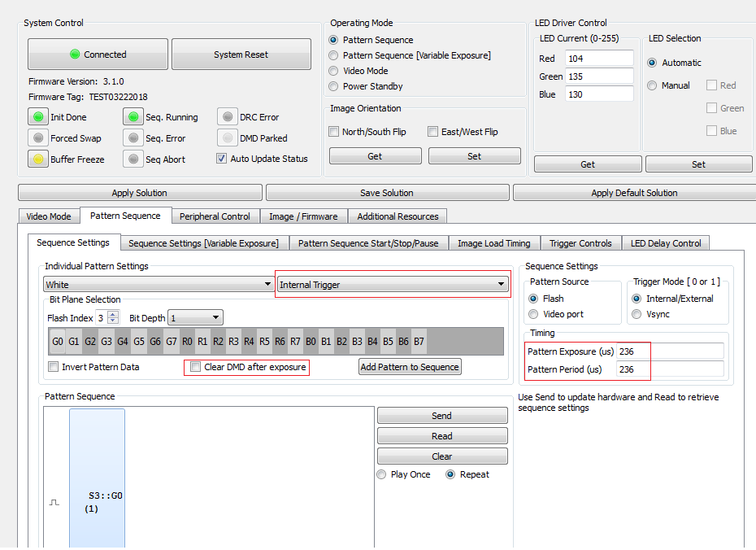Select Video port pattern source
This screenshot has height=550, width=756.
click(x=533, y=314)
